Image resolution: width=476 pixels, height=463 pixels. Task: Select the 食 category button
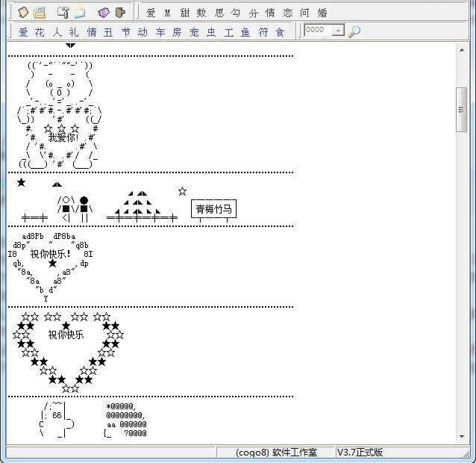tap(280, 32)
